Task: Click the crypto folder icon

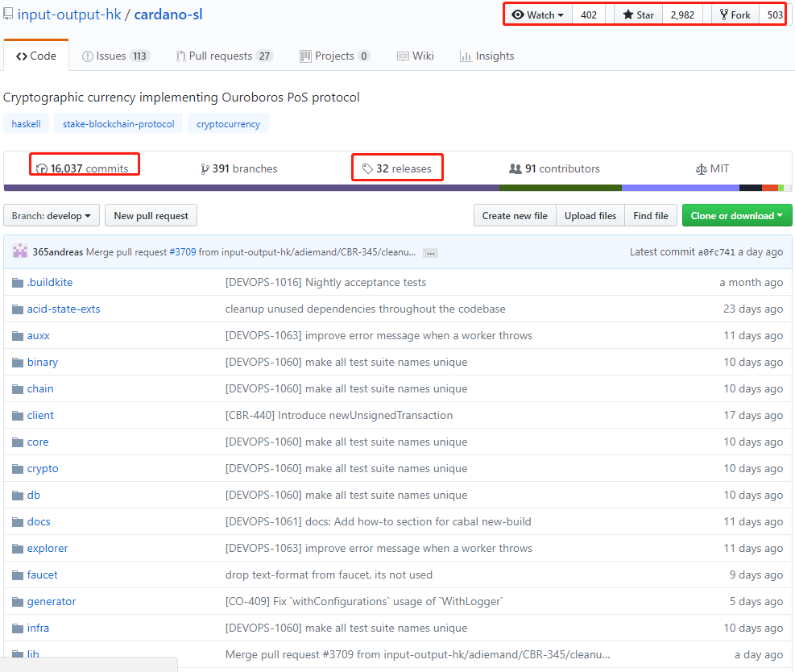Action: click(18, 469)
